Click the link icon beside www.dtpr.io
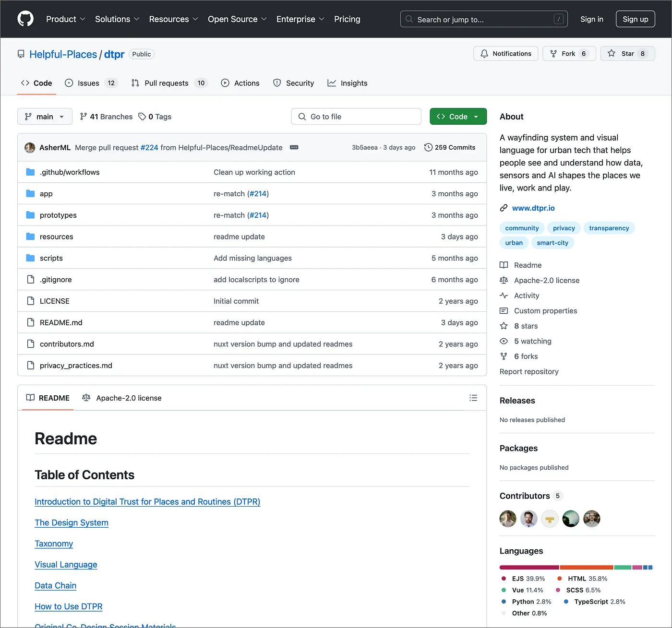Image resolution: width=672 pixels, height=628 pixels. [x=504, y=208]
